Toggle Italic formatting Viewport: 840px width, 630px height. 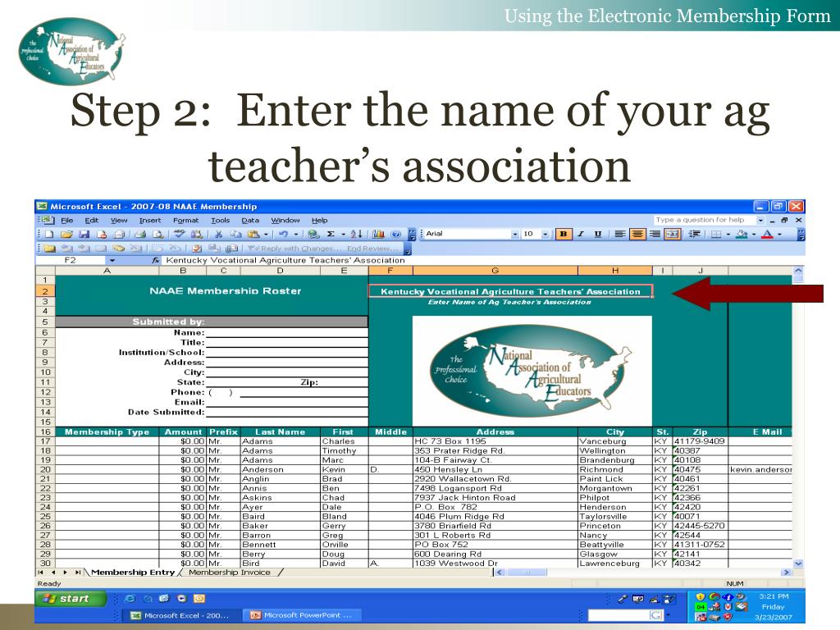[580, 234]
